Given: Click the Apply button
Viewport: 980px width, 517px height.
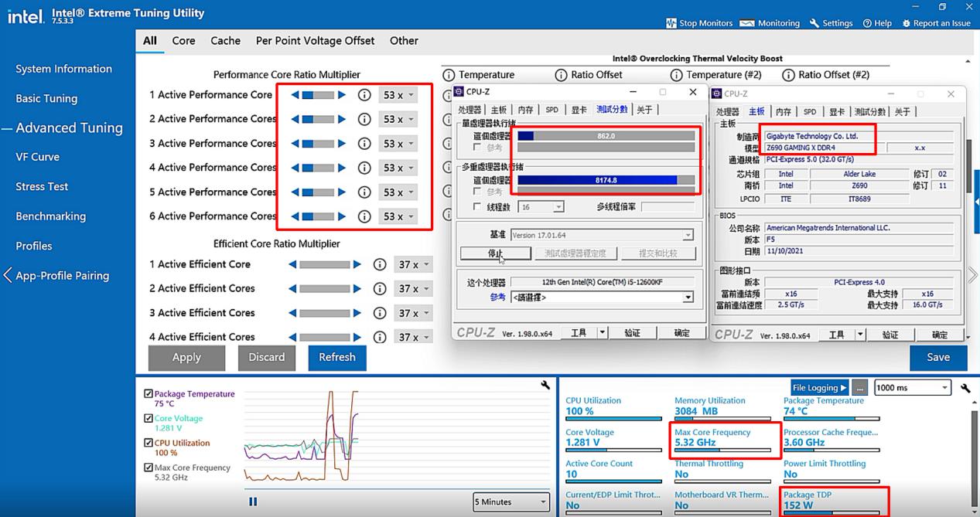Looking at the screenshot, I should 186,357.
